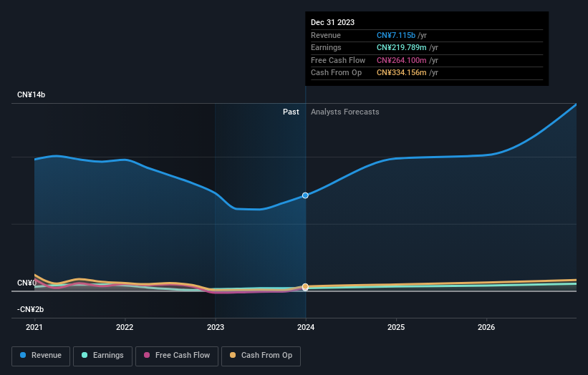Click the CN¥7.115b revenue value
This screenshot has width=588, height=375.
[396, 35]
